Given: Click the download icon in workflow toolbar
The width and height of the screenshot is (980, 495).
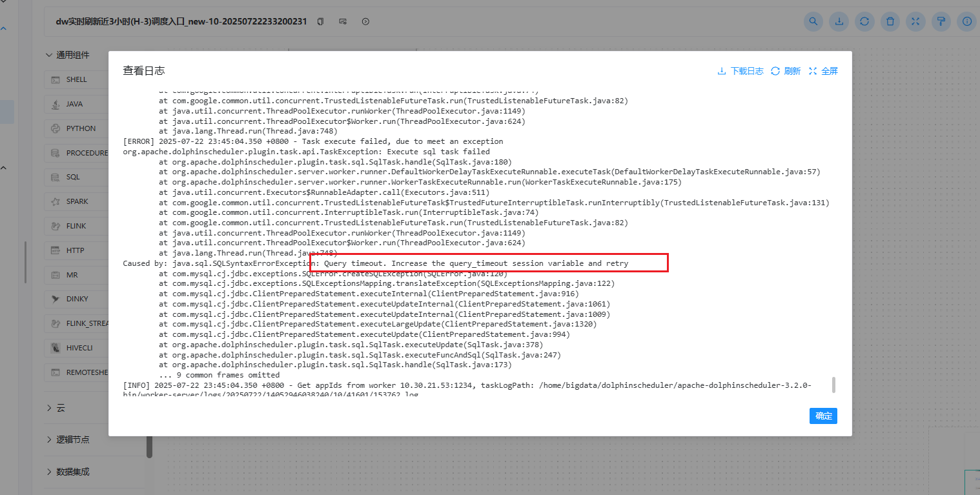Looking at the screenshot, I should coord(839,21).
